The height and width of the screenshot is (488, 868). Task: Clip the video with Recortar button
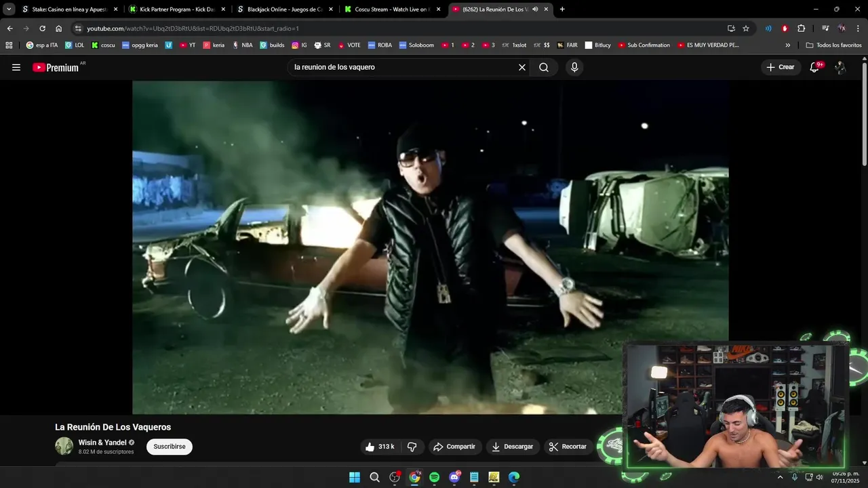coord(568,447)
